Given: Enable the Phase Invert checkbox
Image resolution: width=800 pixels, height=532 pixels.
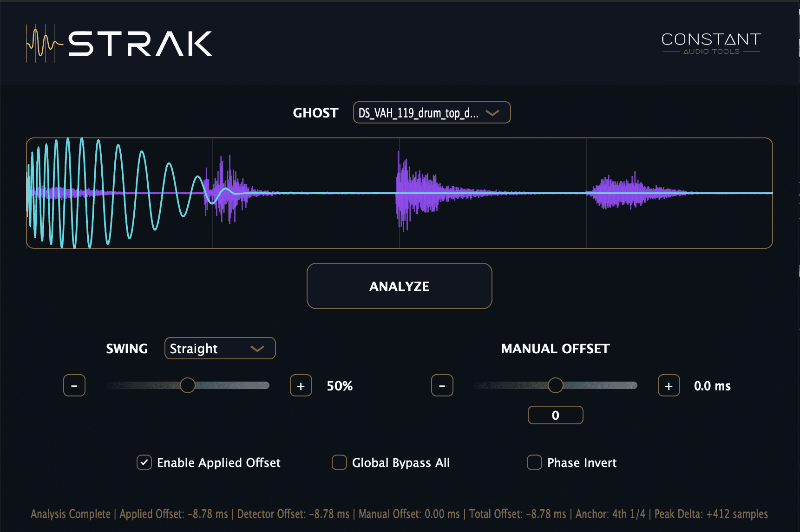Looking at the screenshot, I should pos(534,462).
